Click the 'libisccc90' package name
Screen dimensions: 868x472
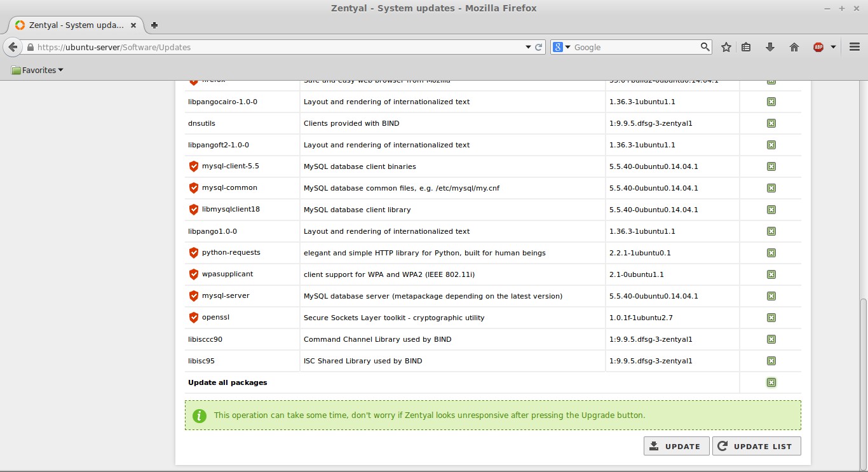[x=205, y=339]
